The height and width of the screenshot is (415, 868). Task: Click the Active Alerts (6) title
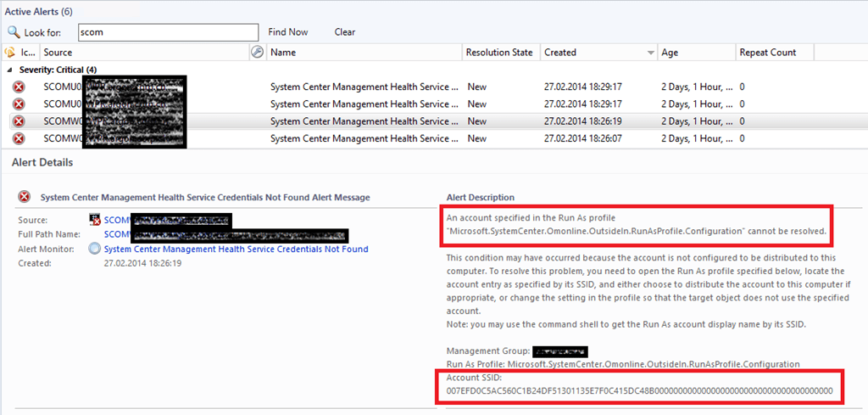(x=39, y=12)
